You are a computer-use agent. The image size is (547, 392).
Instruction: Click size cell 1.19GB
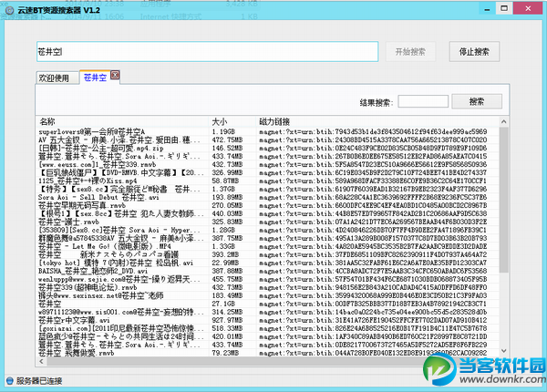point(223,132)
